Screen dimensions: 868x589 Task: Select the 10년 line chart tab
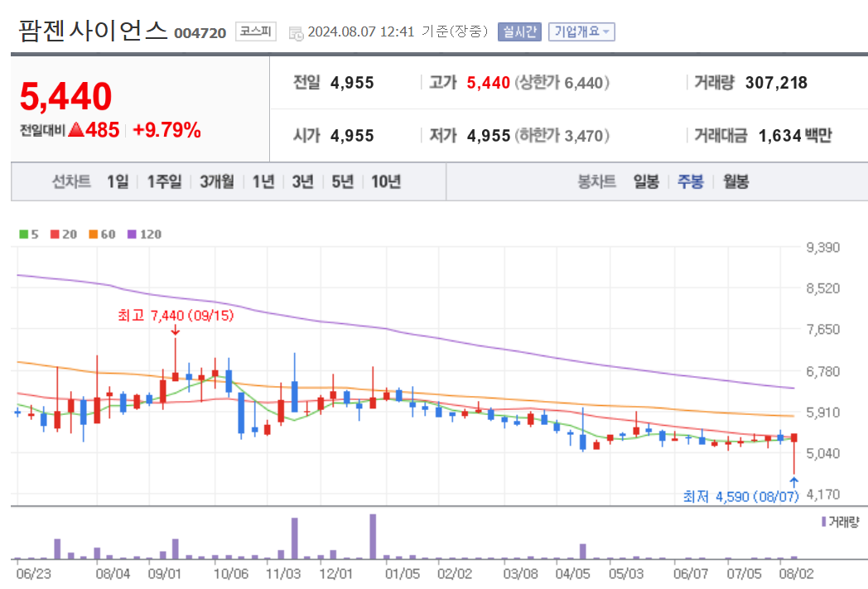(386, 181)
